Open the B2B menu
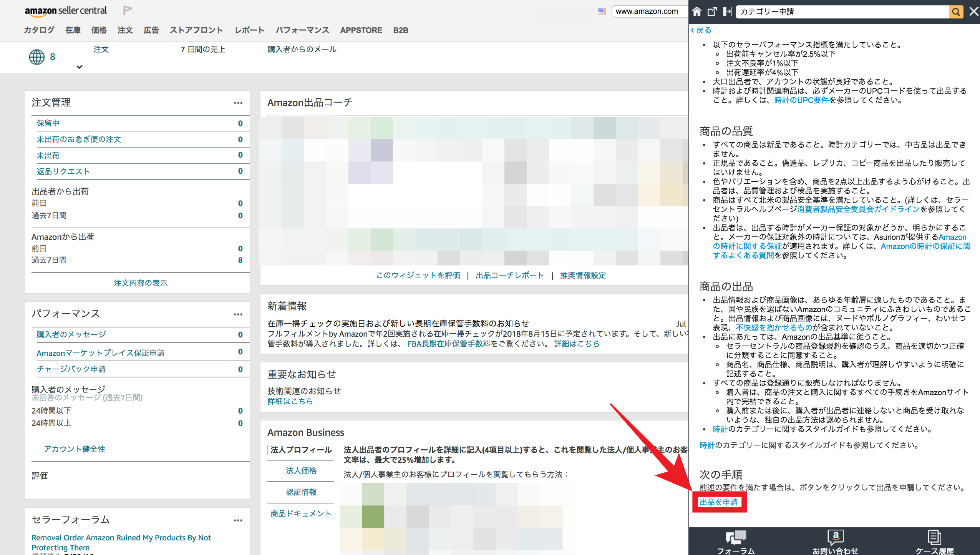The height and width of the screenshot is (555, 980). [401, 30]
